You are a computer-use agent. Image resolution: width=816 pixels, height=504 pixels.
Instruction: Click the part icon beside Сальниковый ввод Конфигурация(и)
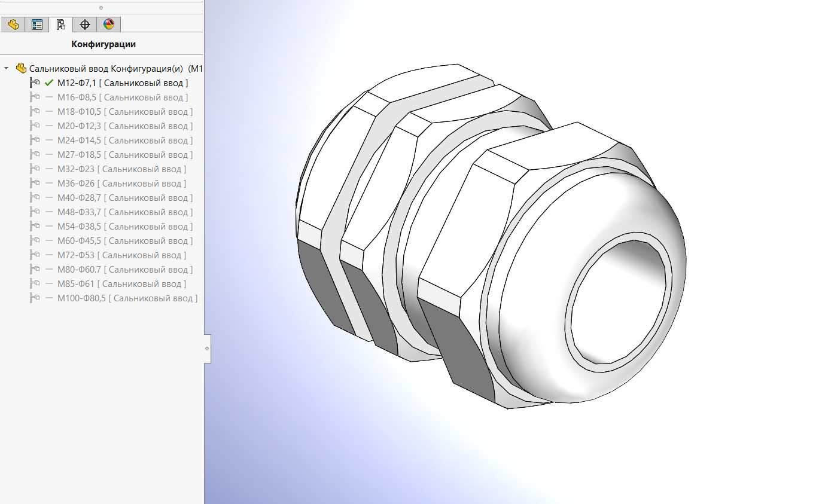click(21, 68)
